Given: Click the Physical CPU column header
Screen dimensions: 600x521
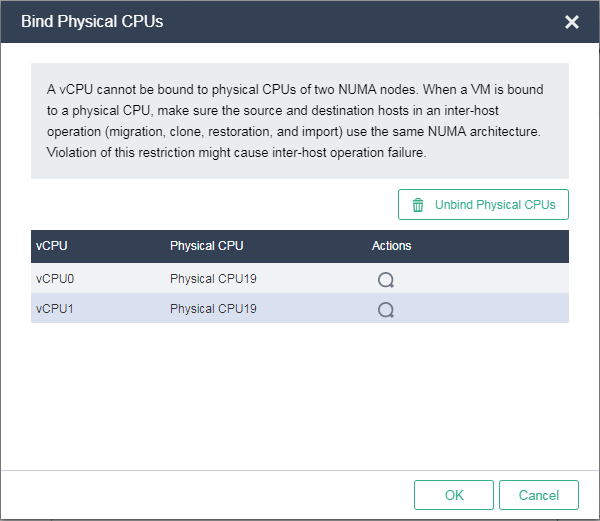Looking at the screenshot, I should tap(207, 246).
